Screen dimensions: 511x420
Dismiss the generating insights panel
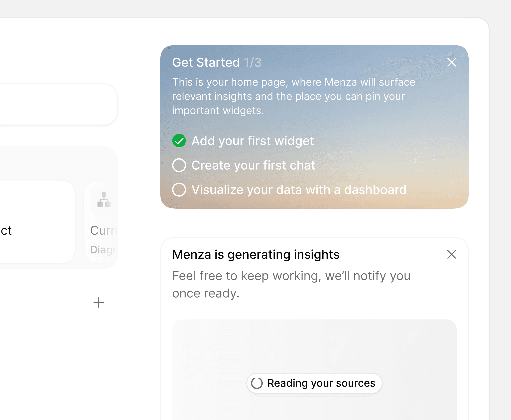[451, 254]
